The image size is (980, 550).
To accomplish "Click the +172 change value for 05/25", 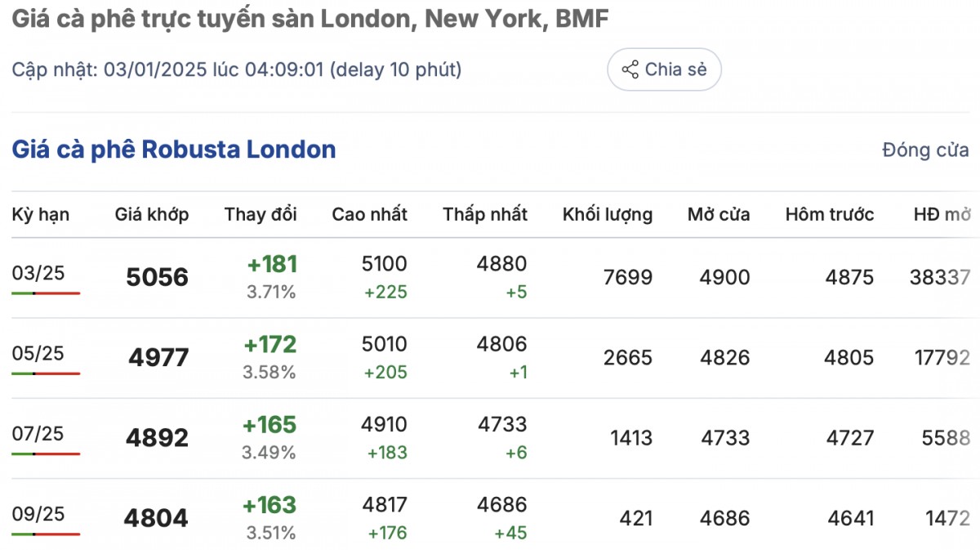I will click(x=270, y=345).
